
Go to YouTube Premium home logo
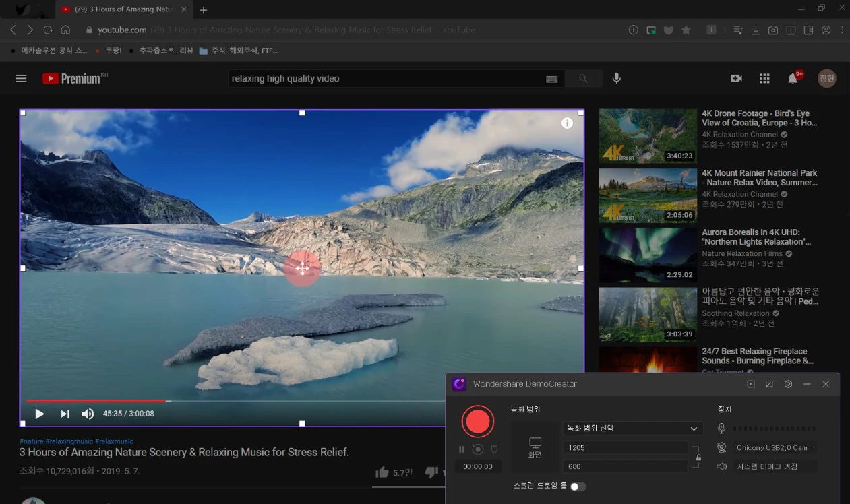(x=75, y=78)
